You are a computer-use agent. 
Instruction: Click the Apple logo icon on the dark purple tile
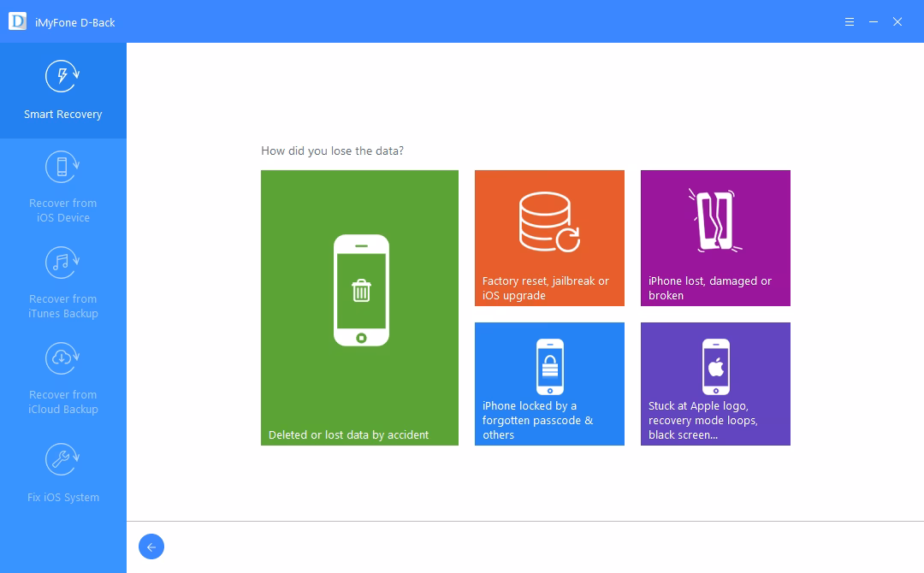coord(714,366)
